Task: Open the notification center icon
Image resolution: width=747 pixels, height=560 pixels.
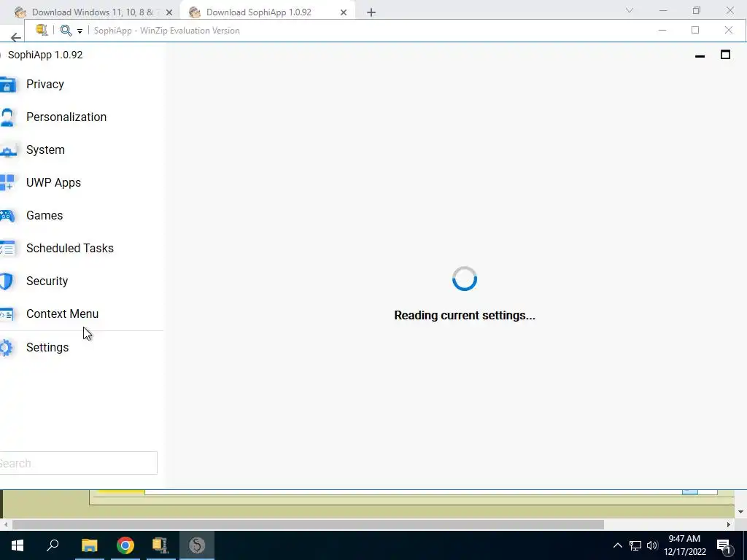Action: point(724,546)
